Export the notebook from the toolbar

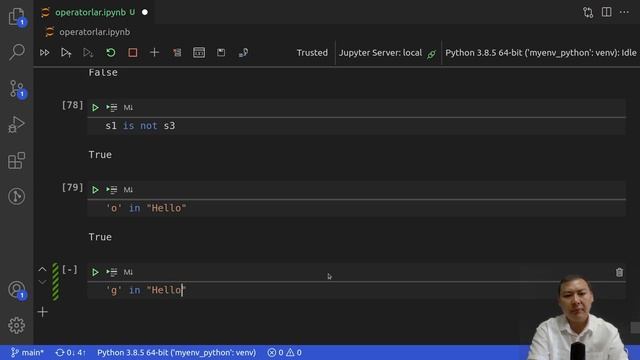[243, 53]
